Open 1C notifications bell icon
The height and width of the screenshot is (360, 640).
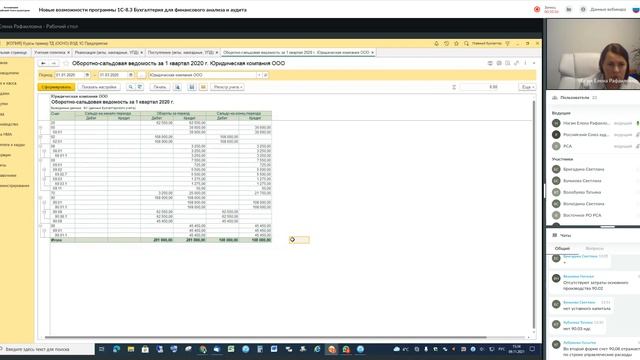(436, 43)
